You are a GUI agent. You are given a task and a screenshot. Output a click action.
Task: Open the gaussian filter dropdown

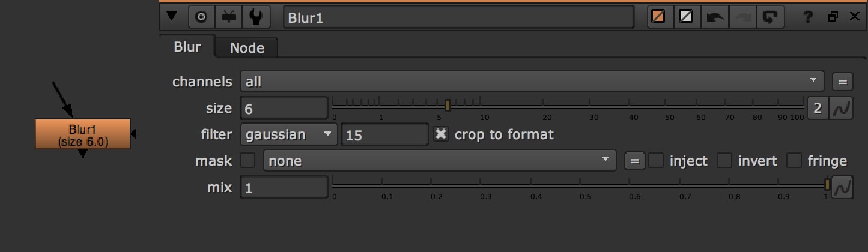point(289,134)
